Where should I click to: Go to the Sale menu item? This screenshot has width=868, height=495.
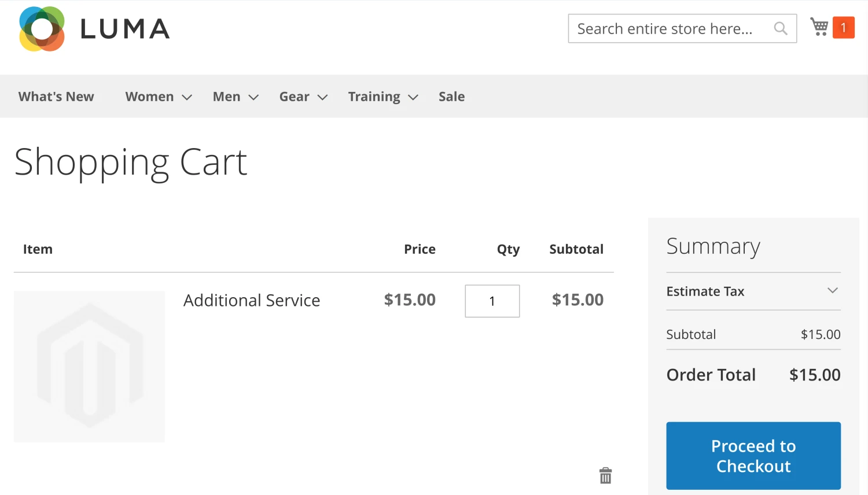point(451,97)
